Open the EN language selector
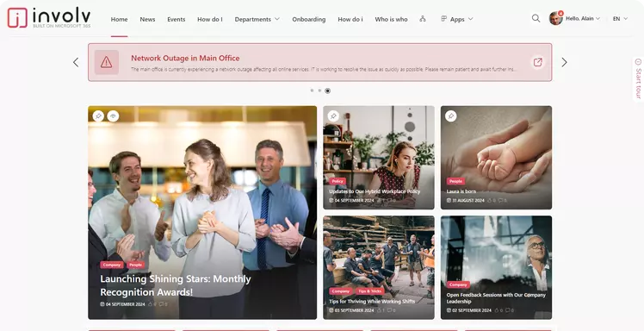Screen dimensions: 644x331 [620, 18]
